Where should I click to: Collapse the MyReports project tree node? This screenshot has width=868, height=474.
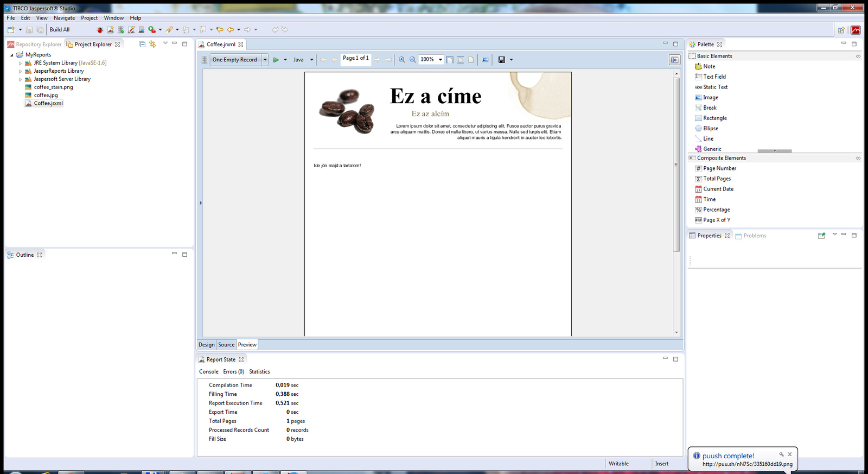point(11,55)
